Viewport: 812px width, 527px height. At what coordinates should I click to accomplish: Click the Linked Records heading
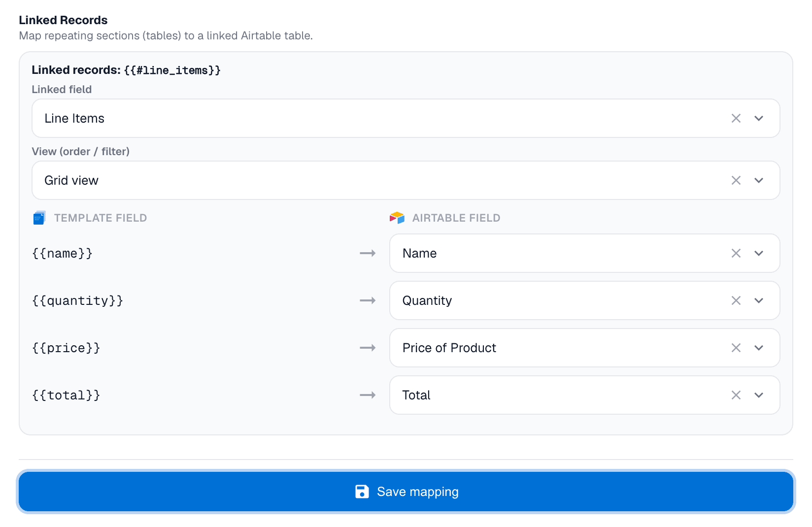[63, 20]
